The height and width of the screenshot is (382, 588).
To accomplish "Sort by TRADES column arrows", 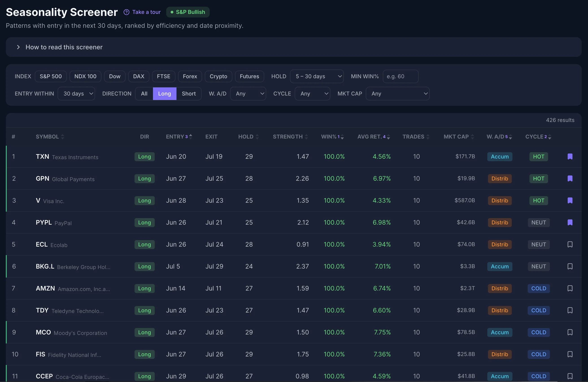I will [x=428, y=137].
